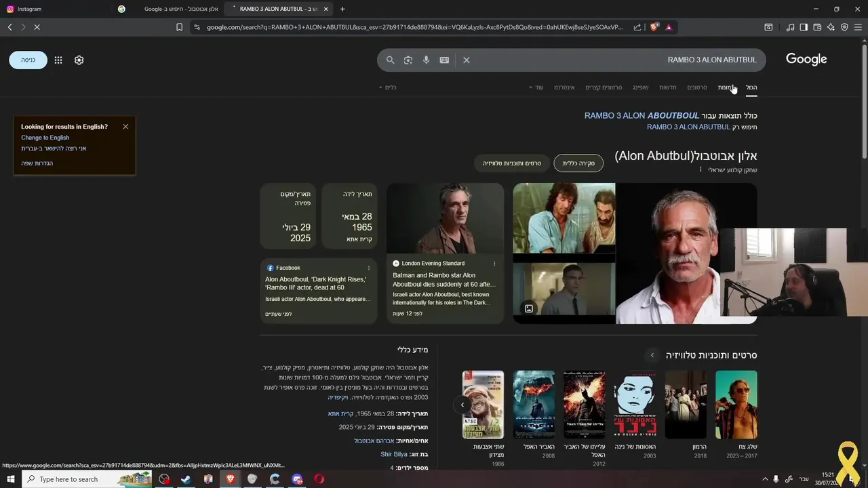The image size is (868, 488).
Task: Search only for RAMBO 3 ALON ABUTBUL link
Action: pyautogui.click(x=688, y=127)
